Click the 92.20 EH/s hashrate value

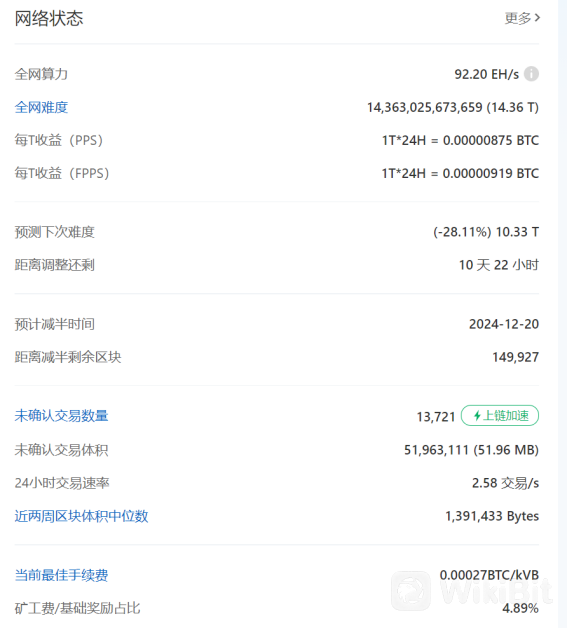[487, 74]
